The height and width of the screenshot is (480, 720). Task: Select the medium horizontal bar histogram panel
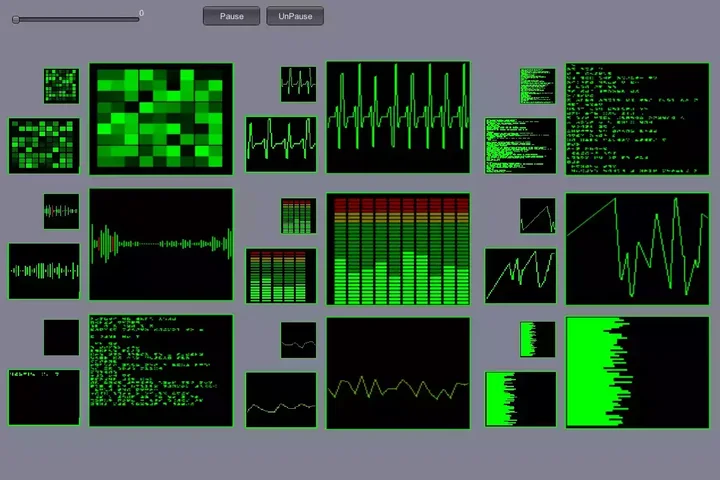(x=521, y=399)
